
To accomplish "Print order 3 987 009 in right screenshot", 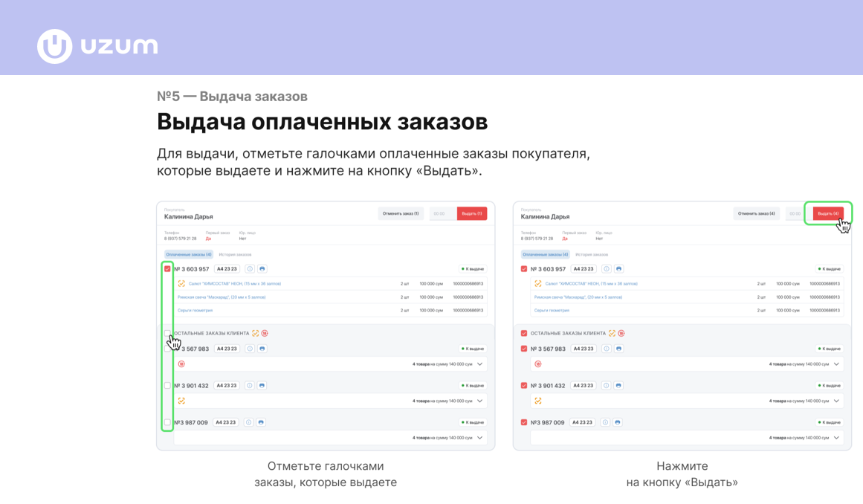I will (x=618, y=422).
